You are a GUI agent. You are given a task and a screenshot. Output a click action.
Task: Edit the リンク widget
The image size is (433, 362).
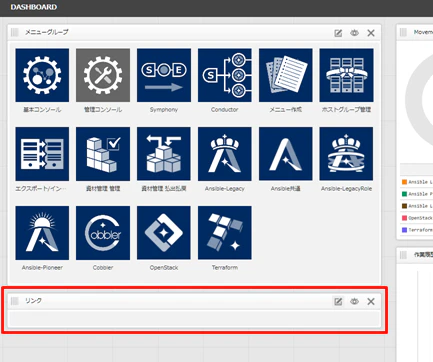[338, 301]
